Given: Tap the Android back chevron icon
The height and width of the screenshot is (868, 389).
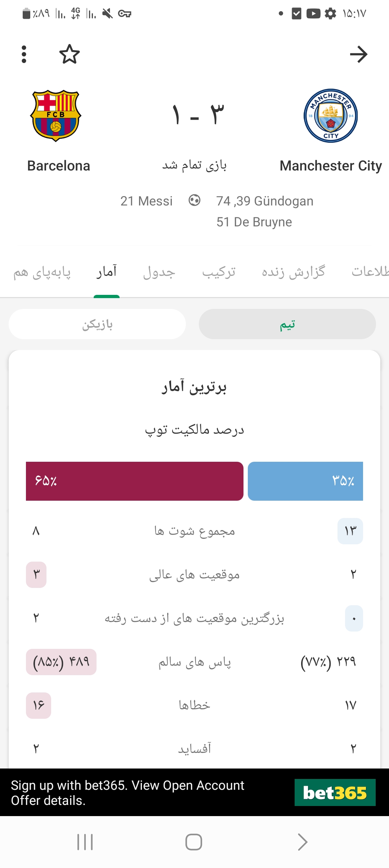Looking at the screenshot, I should click(x=303, y=842).
